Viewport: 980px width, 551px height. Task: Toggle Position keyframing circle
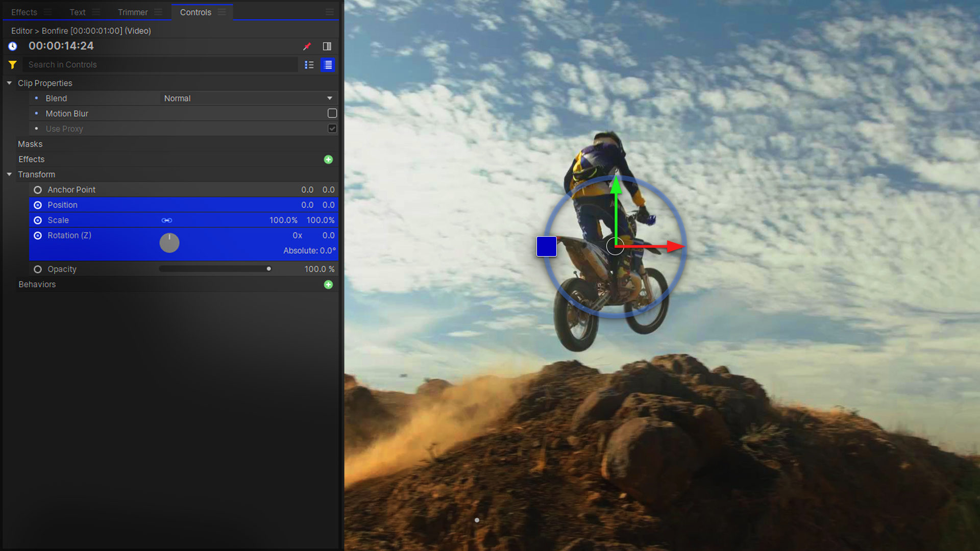pos(38,205)
